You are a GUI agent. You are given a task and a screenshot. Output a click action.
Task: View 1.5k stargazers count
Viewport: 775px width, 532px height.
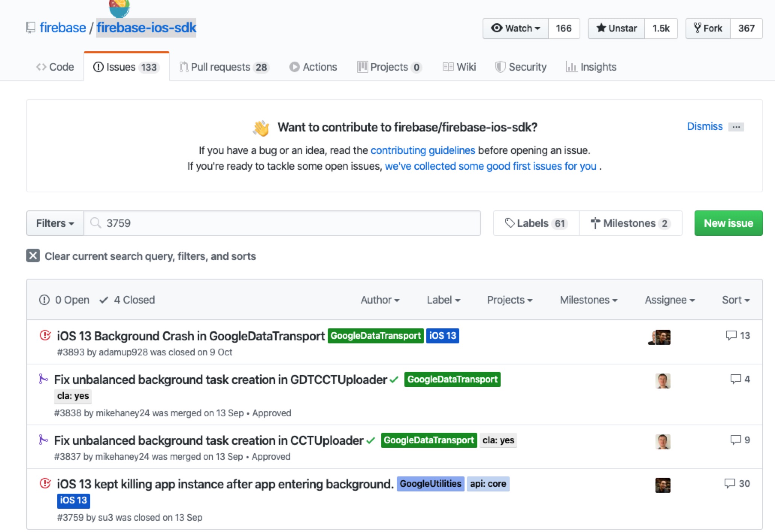[x=661, y=28]
